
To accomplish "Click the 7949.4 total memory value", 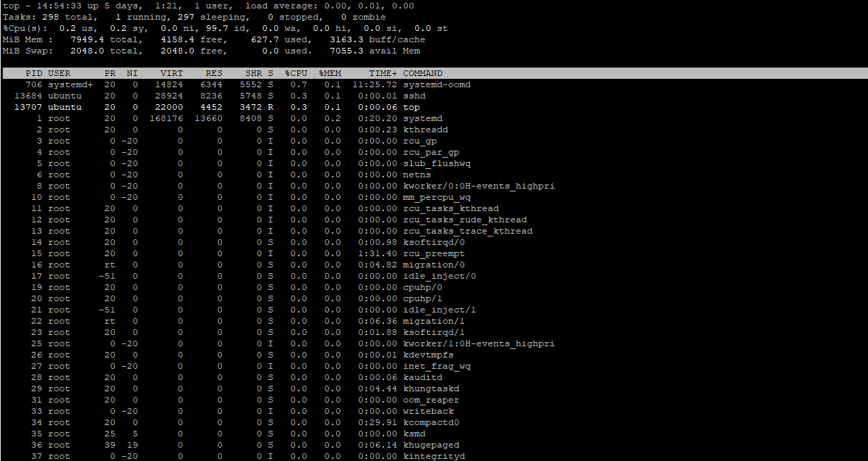I will click(x=87, y=39).
